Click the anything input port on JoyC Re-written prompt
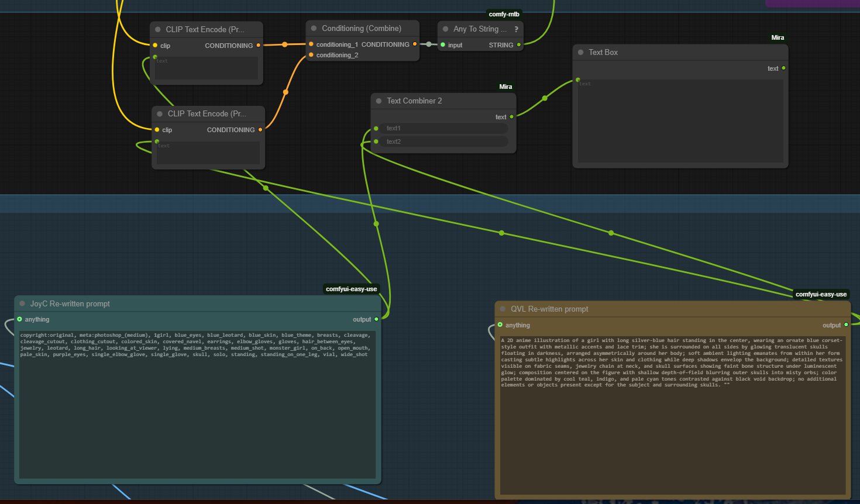Screen dimensions: 860x504 [20, 319]
